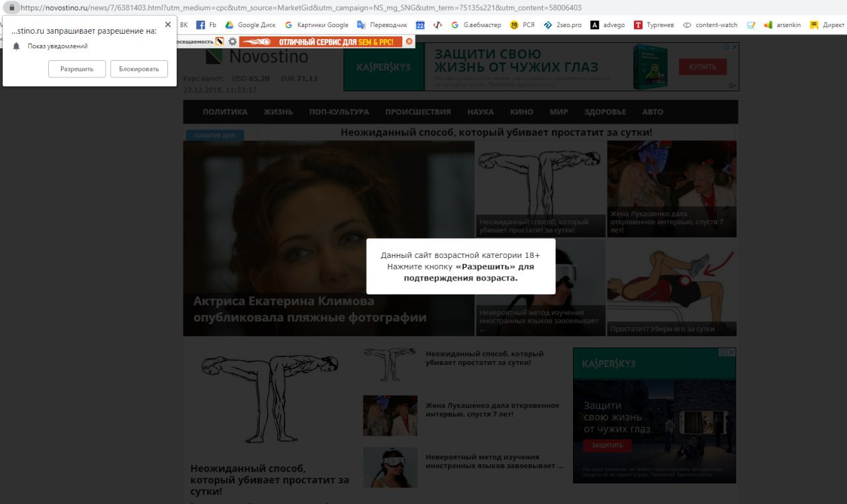Open the Переводчик bookmark
The height and width of the screenshot is (504, 847).
pos(382,25)
